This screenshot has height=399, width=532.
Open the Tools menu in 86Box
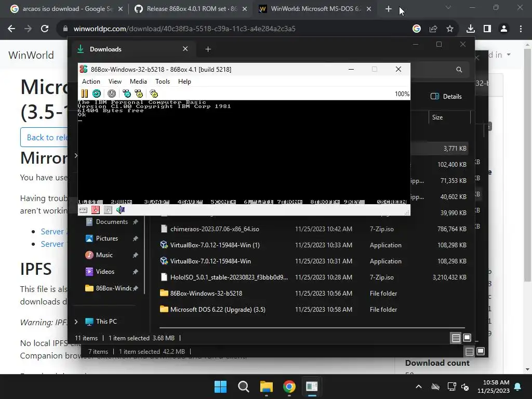[163, 82]
